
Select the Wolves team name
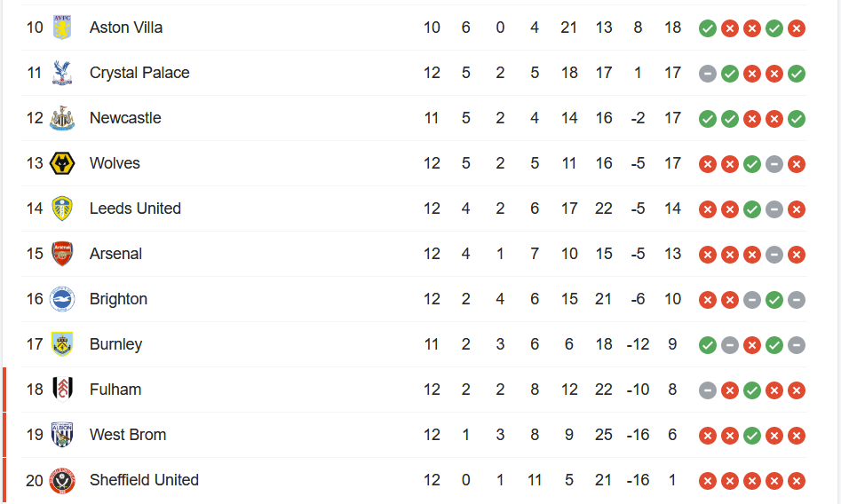(x=115, y=163)
